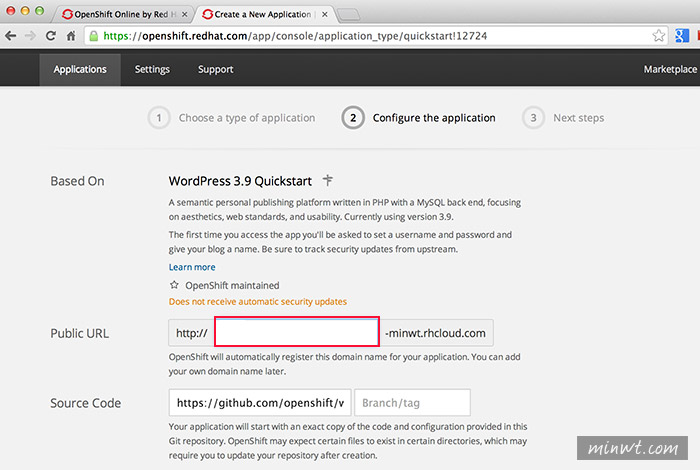The image size is (700, 470).
Task: Select the Create a New Application tab
Action: click(263, 14)
